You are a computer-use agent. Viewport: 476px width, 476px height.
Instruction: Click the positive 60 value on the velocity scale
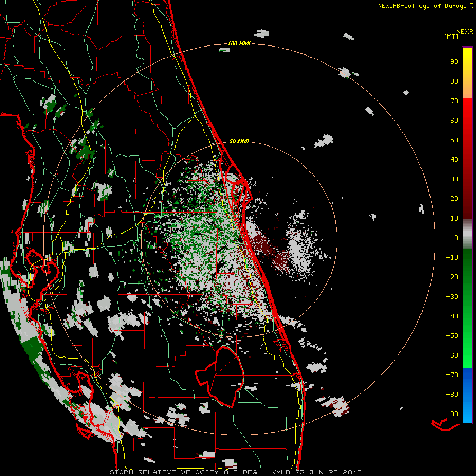[454, 120]
